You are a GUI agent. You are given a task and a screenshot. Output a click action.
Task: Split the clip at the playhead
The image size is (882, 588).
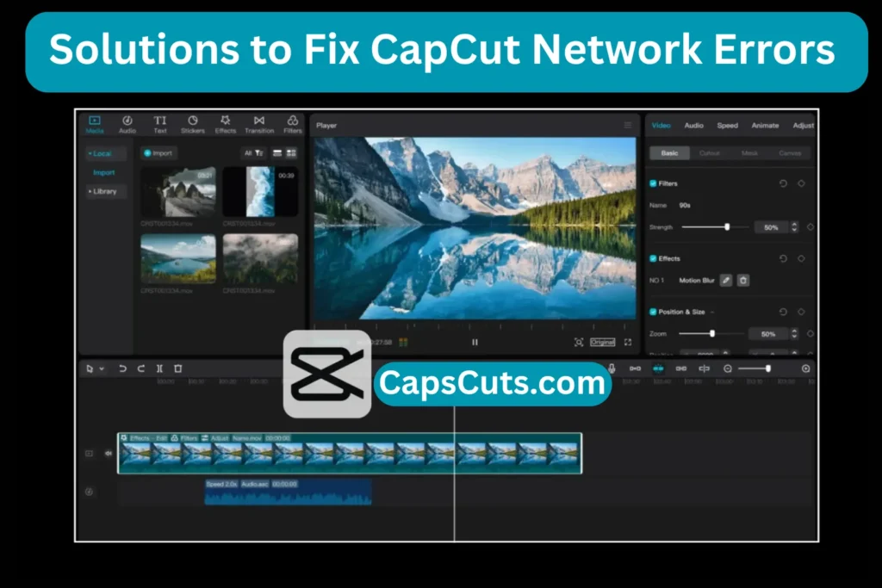pos(159,368)
